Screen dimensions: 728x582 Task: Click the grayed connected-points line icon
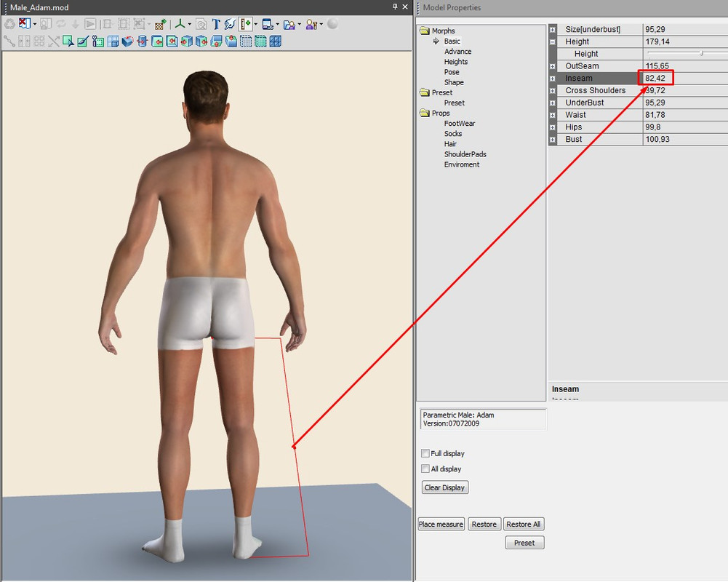(9, 41)
